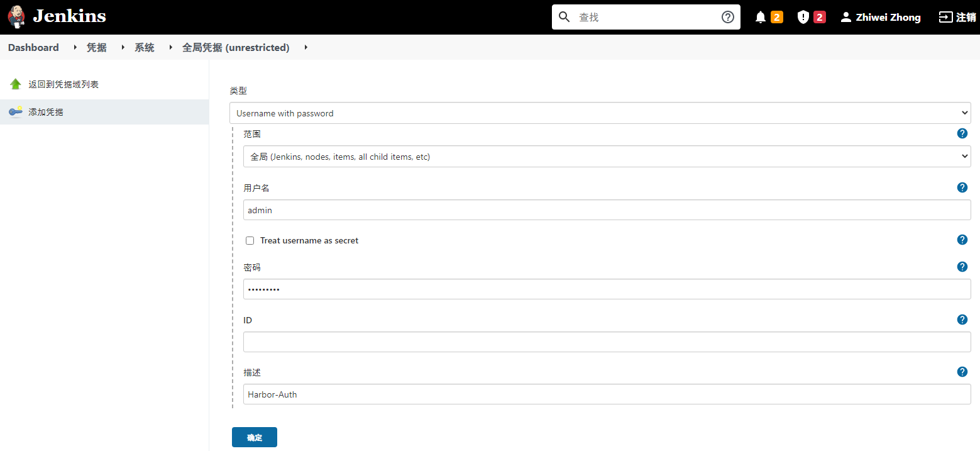This screenshot has width=980, height=451.
Task: Click the green up arrow icon
Action: pyautogui.click(x=16, y=84)
